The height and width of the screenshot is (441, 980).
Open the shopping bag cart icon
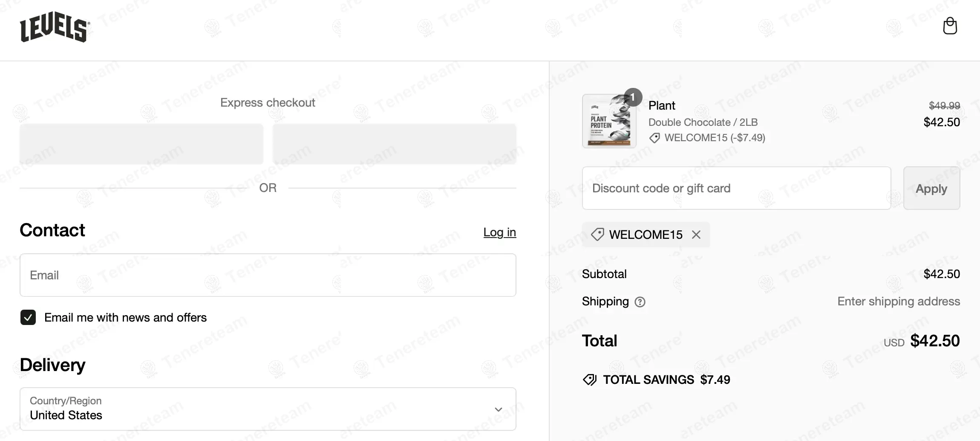click(950, 26)
